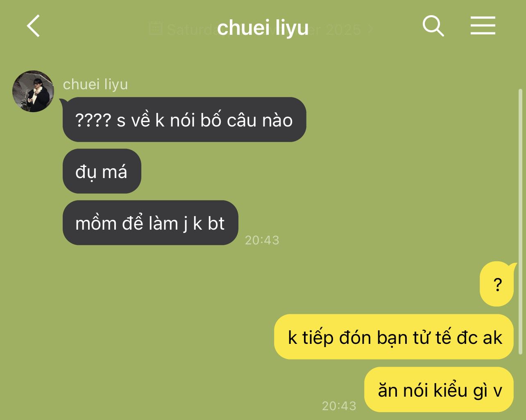Select the "k tiếp đón bạn tử tế đc ak" message
Screen dimensions: 526x420
click(x=394, y=337)
